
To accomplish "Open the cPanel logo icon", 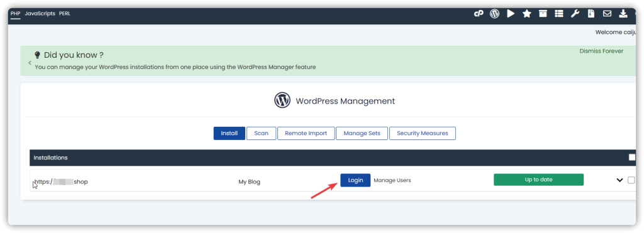I will pos(479,14).
